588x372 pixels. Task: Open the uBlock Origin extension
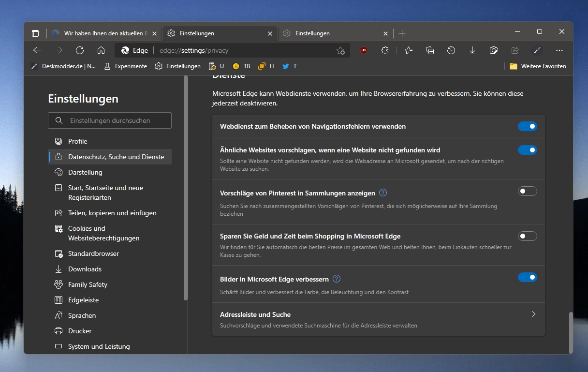pos(364,50)
